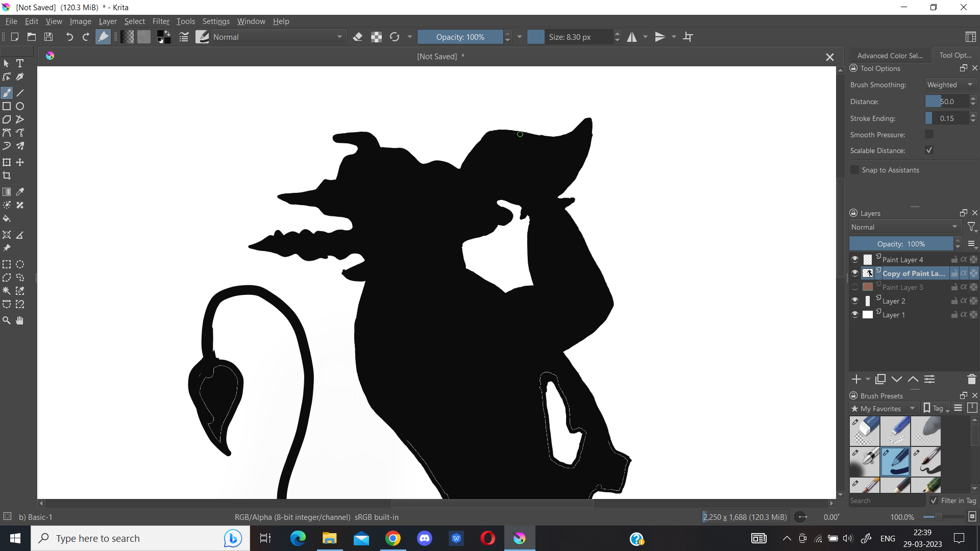Delete layer using trash icon
The height and width of the screenshot is (551, 980).
point(971,379)
